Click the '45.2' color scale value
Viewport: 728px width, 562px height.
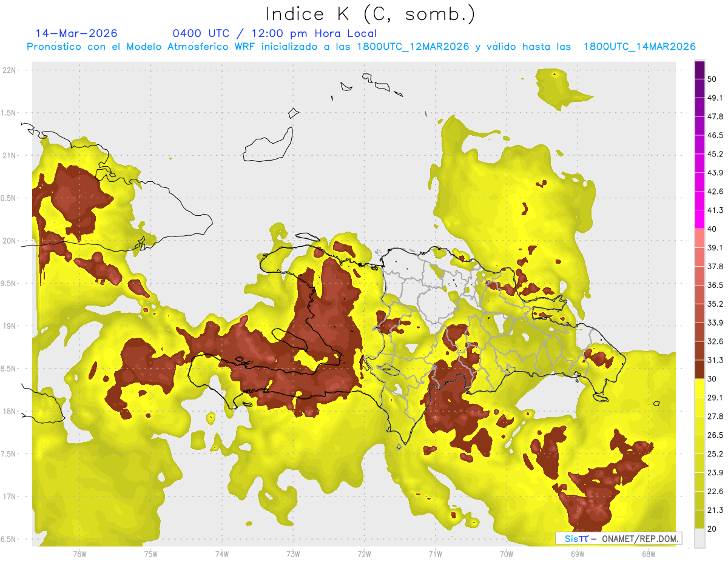(x=715, y=154)
